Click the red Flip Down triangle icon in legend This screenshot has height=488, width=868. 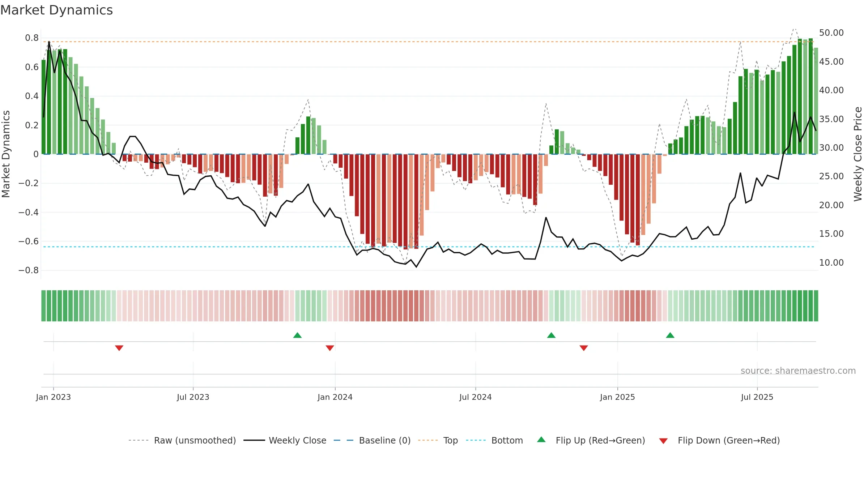tap(663, 441)
